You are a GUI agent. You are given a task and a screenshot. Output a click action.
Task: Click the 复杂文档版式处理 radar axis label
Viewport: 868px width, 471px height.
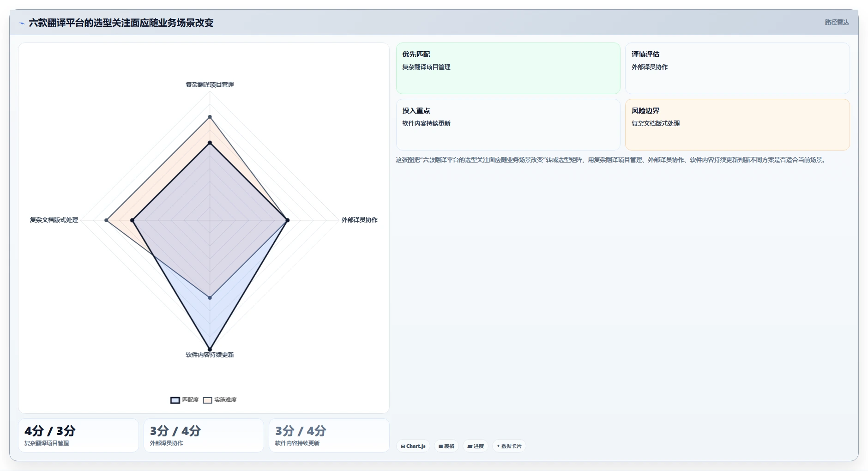pos(54,220)
